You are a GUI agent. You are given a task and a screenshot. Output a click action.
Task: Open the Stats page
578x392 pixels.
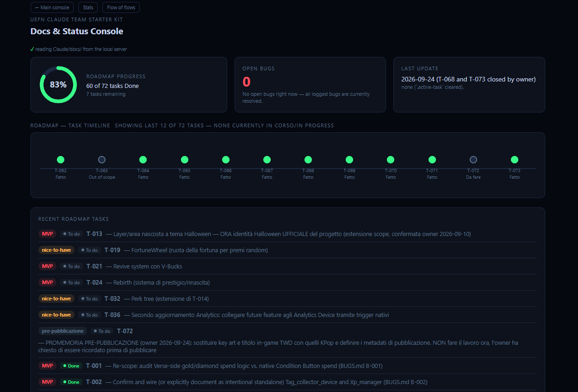tap(88, 7)
